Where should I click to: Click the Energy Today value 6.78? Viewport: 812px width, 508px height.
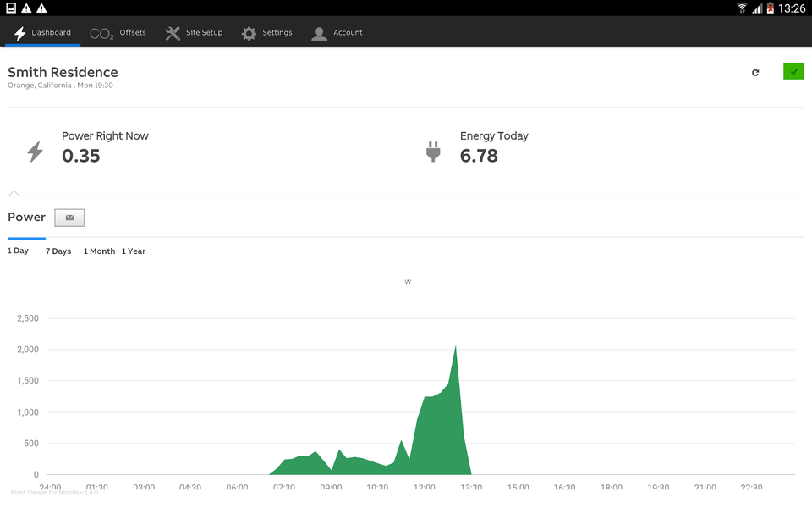pos(479,156)
